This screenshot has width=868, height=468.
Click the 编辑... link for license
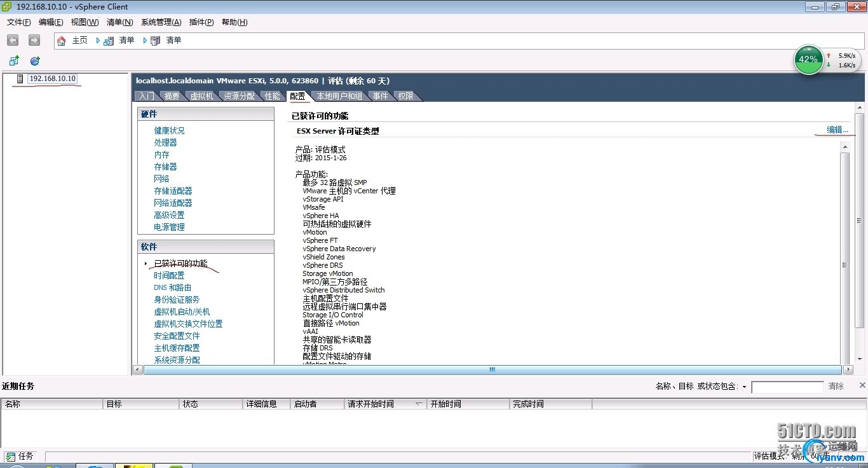click(837, 130)
